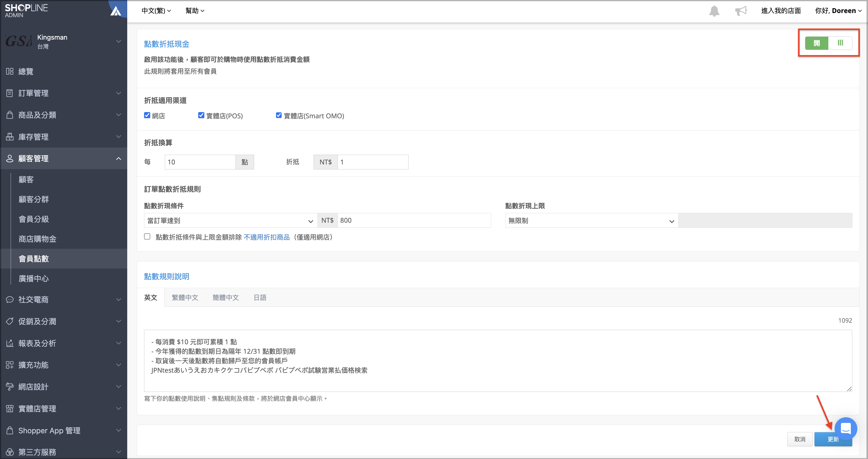
Task: Switch to the 繁體中文 tab
Action: coord(185,297)
